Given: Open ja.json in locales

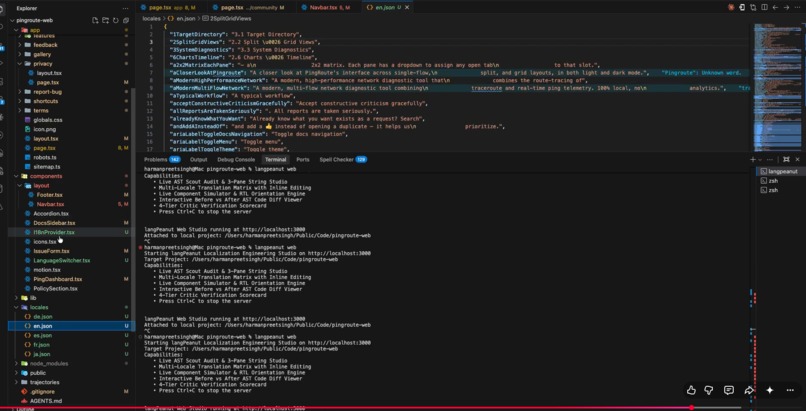Looking at the screenshot, I should [x=42, y=354].
